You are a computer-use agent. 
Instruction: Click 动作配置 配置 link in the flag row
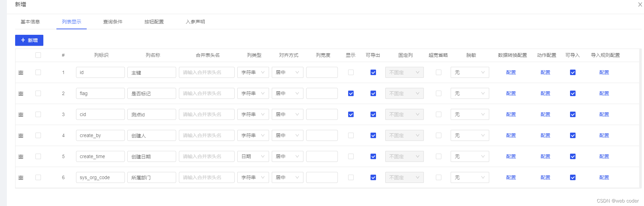tap(546, 93)
